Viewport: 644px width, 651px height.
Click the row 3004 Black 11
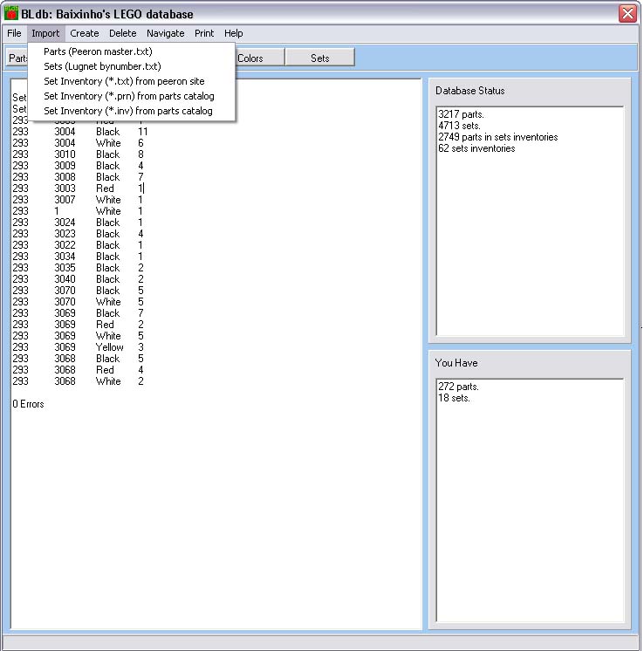pyautogui.click(x=79, y=132)
